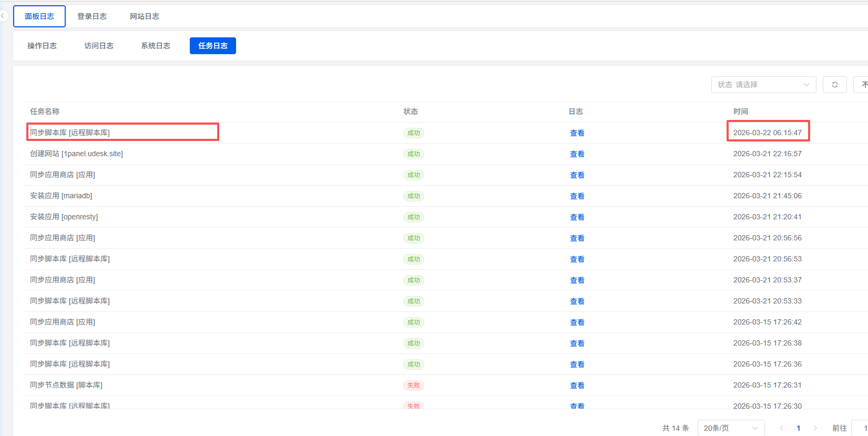Switch to the 网站日志 tab

pos(145,16)
